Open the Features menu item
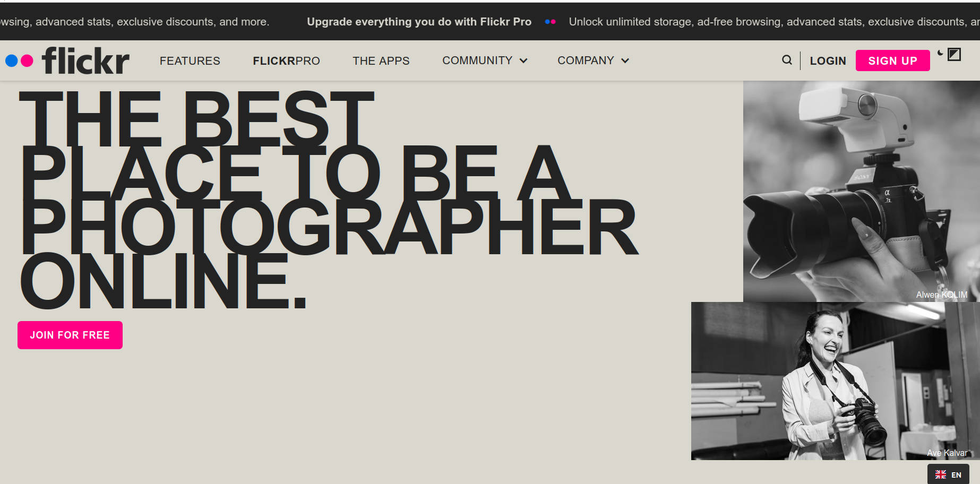Screen dimensions: 980x484 pyautogui.click(x=190, y=61)
